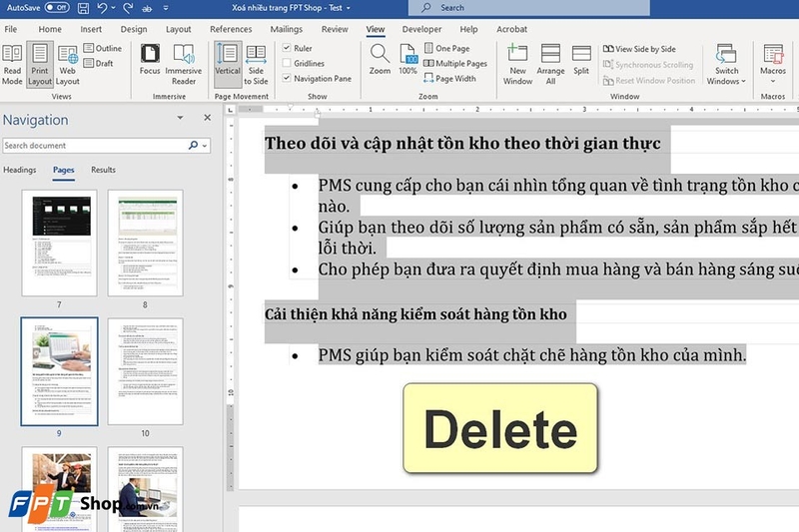Screen dimensions: 799x532
Task: Click the search magnifier in Navigation pane
Action: point(193,145)
